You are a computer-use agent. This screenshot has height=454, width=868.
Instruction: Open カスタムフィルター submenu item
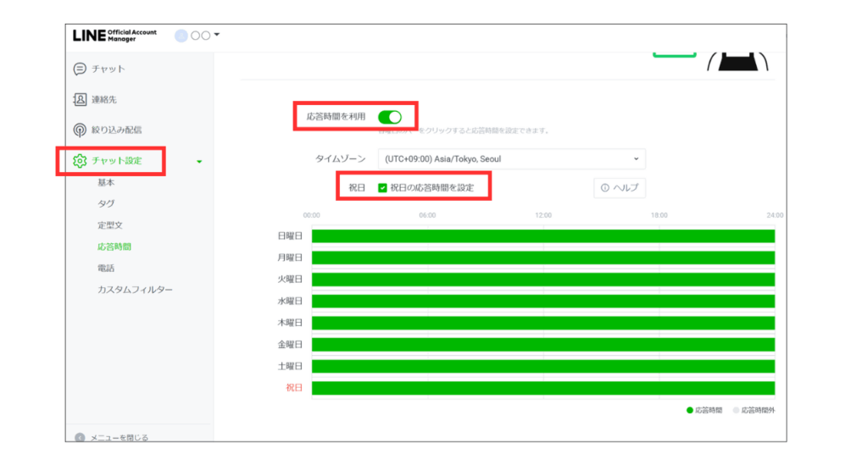(x=135, y=290)
